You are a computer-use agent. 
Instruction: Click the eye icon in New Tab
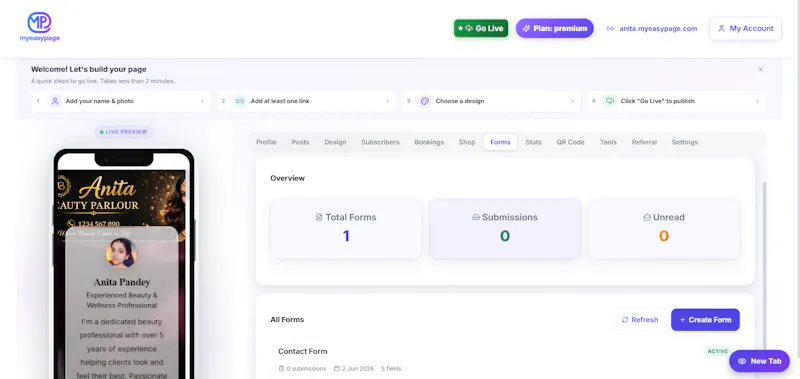(742, 361)
